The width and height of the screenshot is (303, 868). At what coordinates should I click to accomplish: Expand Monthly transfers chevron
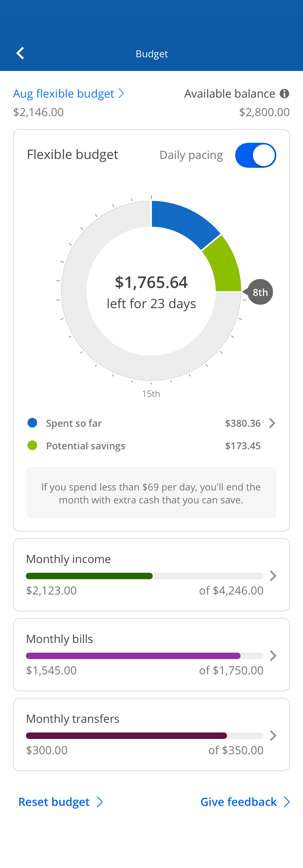273,735
